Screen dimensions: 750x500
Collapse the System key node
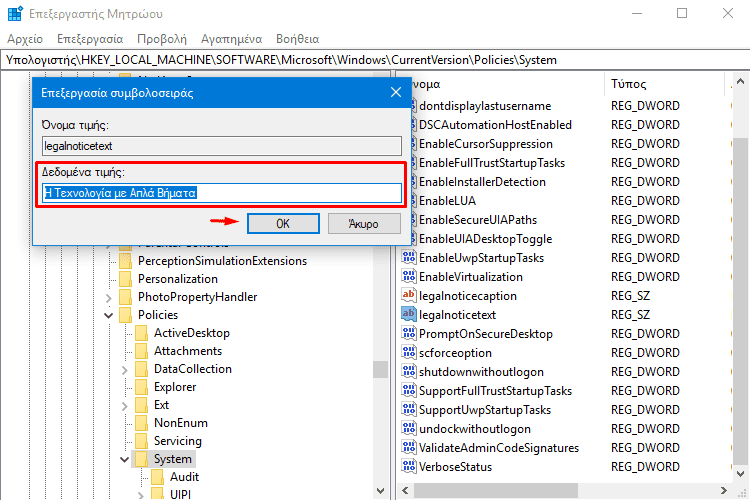(x=124, y=459)
